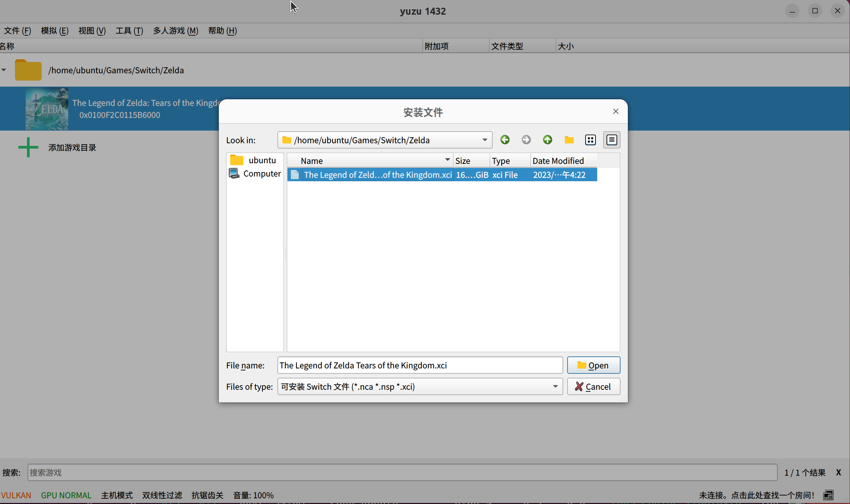Sort files by Date Modified column
The height and width of the screenshot is (504, 850).
click(564, 161)
